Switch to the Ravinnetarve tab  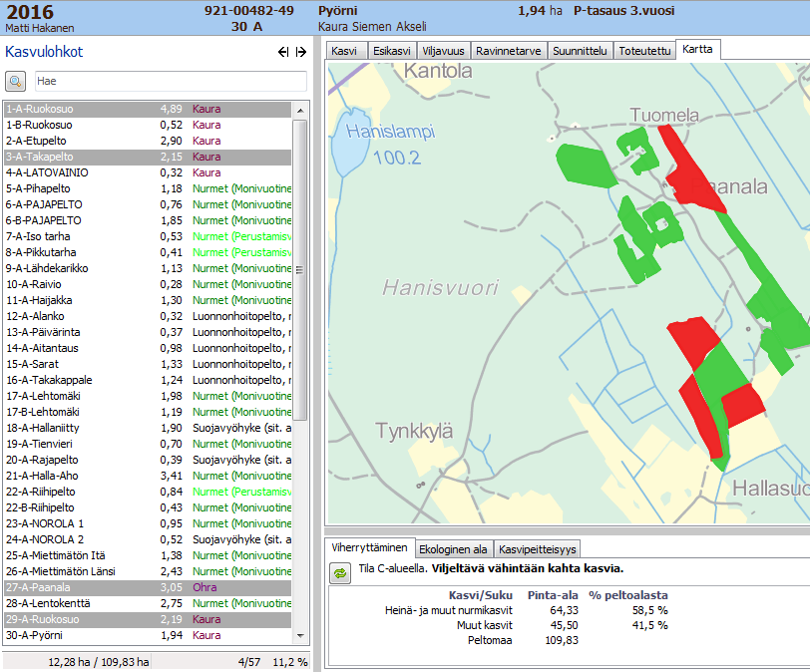(x=509, y=51)
